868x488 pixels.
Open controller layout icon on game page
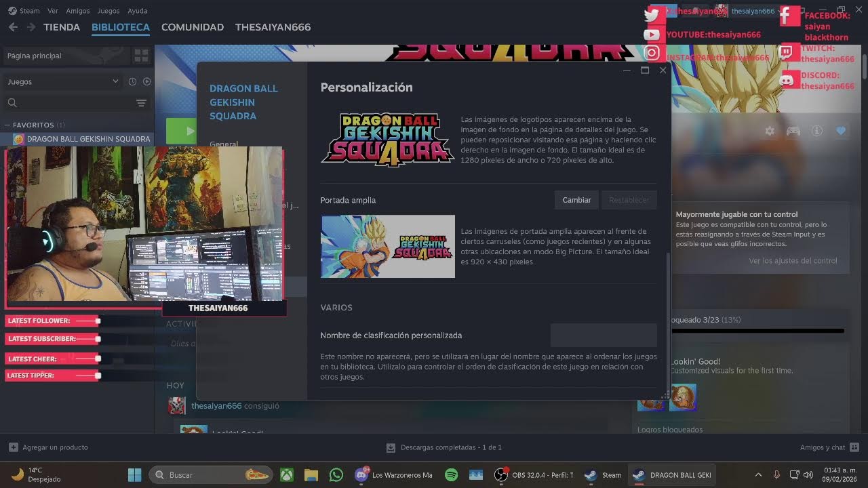coord(793,131)
